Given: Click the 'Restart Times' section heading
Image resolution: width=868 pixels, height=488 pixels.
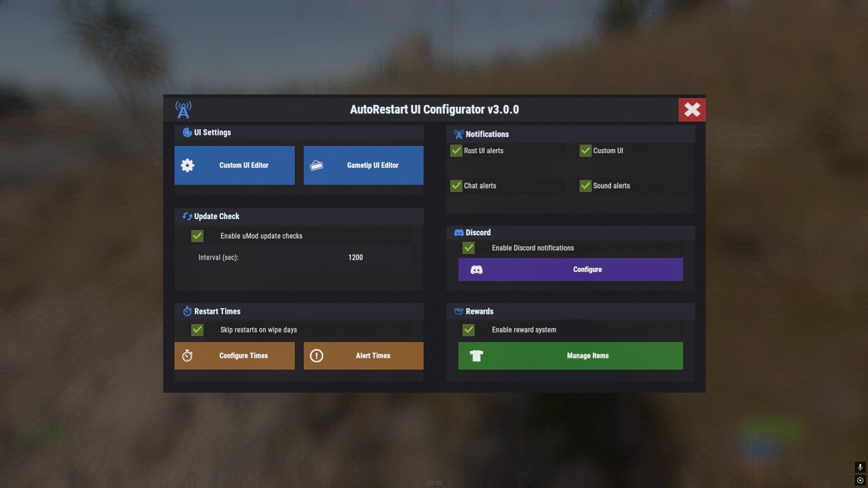Looking at the screenshot, I should (x=217, y=311).
